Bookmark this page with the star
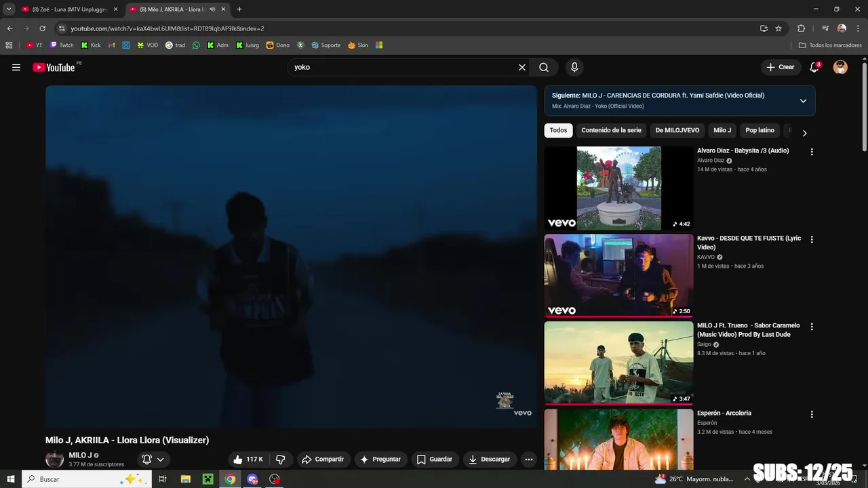 [x=778, y=28]
